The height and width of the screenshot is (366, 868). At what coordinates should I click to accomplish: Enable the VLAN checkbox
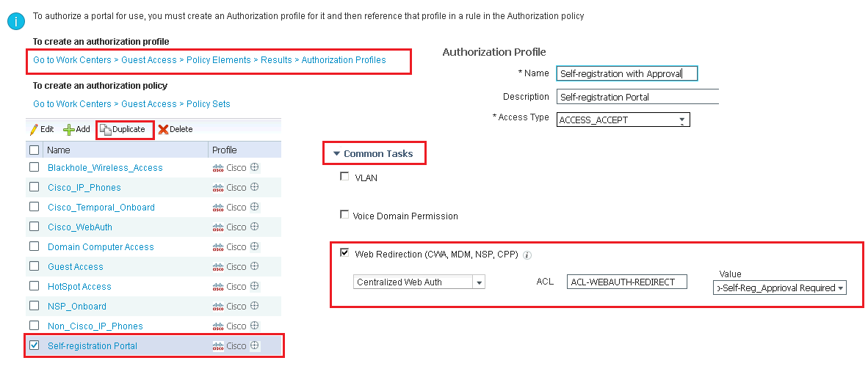pos(344,177)
